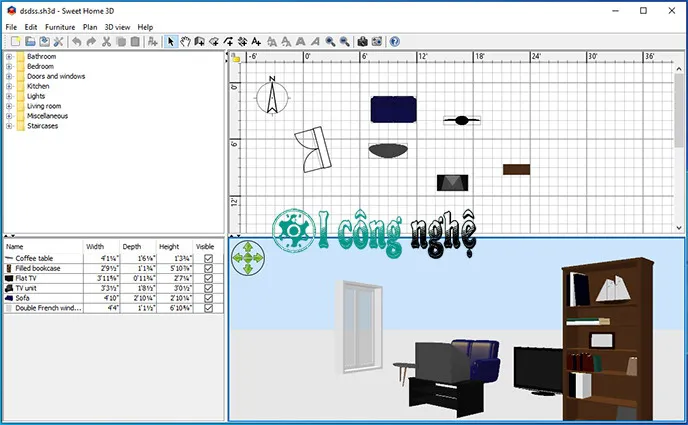
Task: Create a photo using the camera icon
Action: click(362, 42)
